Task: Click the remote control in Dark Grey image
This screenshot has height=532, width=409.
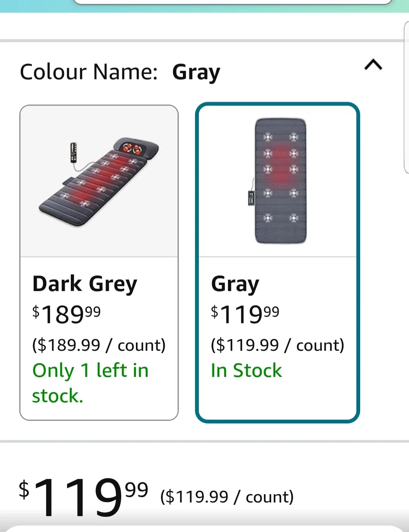Action: coord(74,153)
